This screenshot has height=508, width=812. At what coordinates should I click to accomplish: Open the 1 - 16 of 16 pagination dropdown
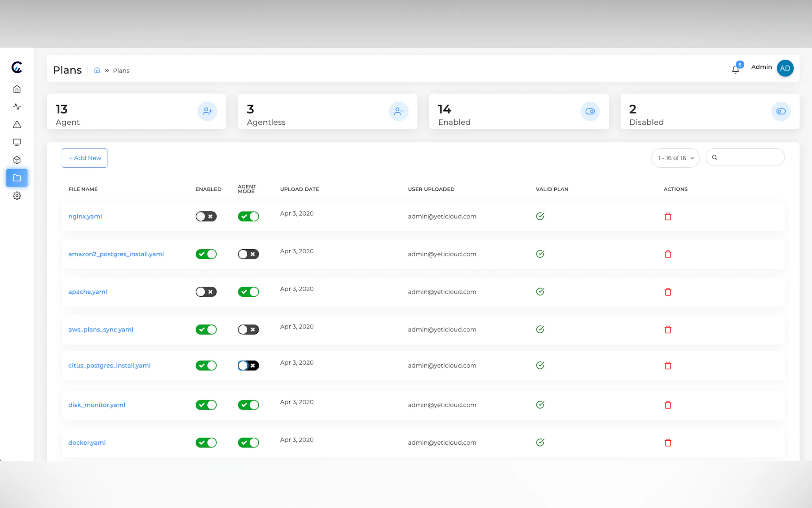tap(675, 158)
